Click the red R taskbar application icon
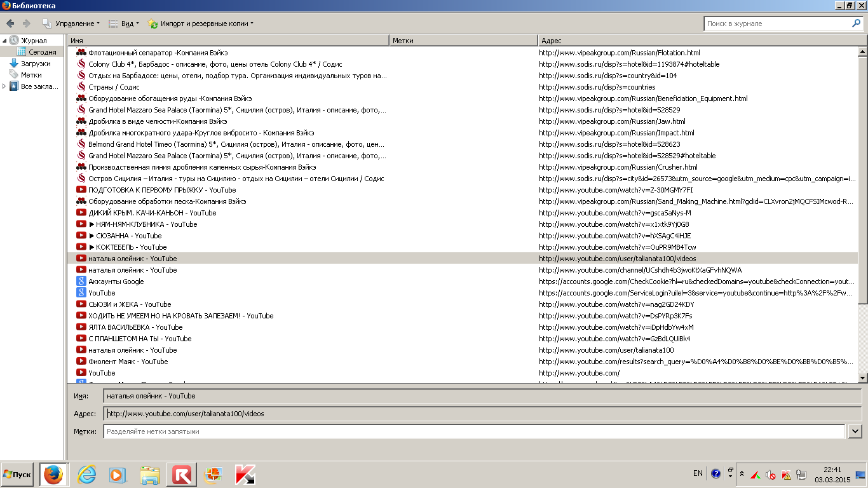 click(x=182, y=475)
